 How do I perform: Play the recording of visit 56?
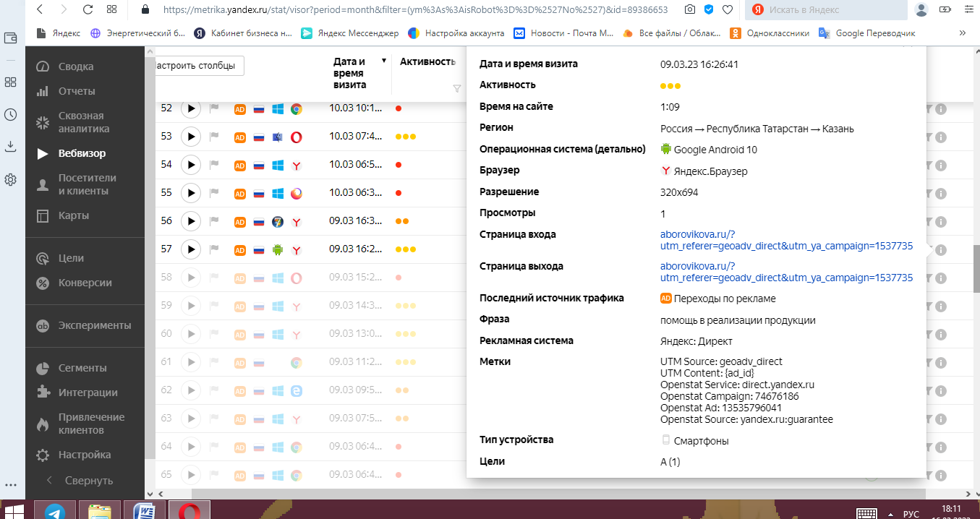[190, 221]
